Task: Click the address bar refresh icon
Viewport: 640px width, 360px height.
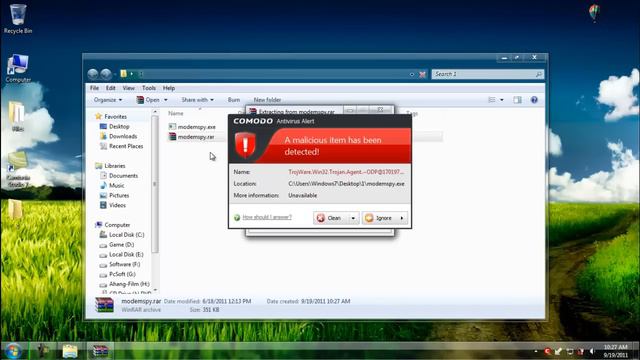Action: click(422, 74)
